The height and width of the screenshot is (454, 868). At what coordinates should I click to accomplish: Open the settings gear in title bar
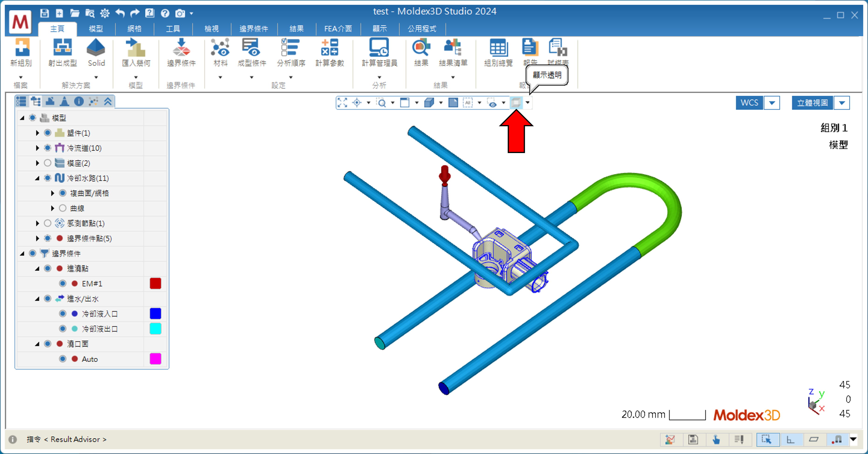[x=105, y=13]
